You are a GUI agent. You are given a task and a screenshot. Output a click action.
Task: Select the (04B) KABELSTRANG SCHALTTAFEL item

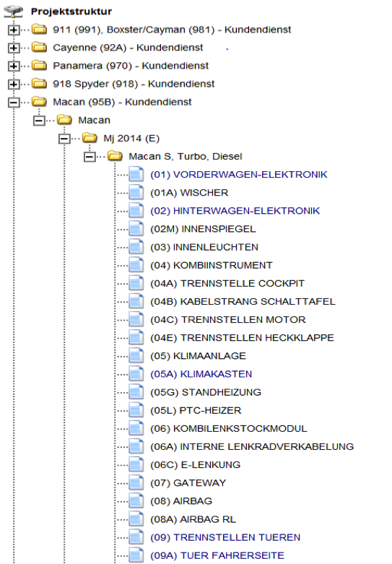coord(243,301)
